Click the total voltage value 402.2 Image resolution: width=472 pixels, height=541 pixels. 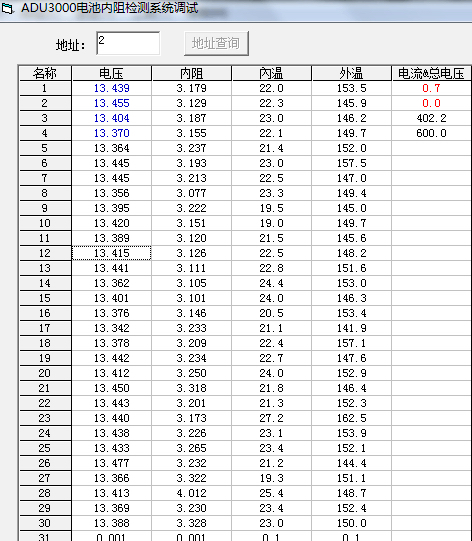(x=431, y=118)
